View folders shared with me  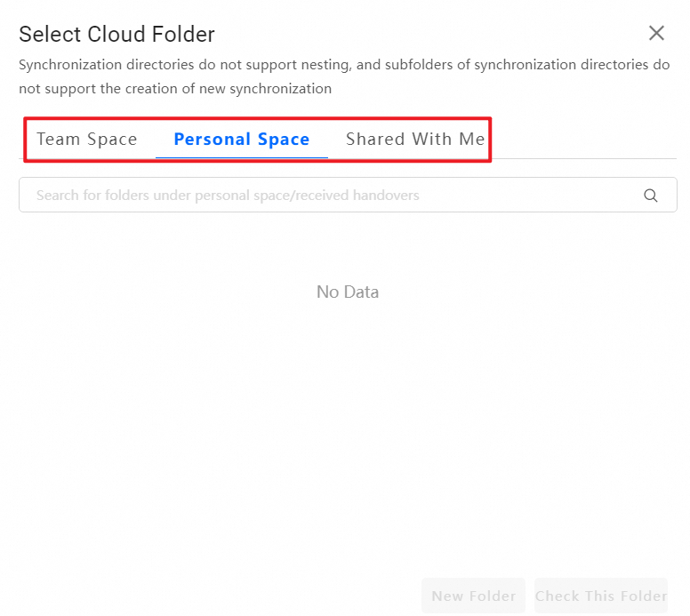click(x=415, y=140)
